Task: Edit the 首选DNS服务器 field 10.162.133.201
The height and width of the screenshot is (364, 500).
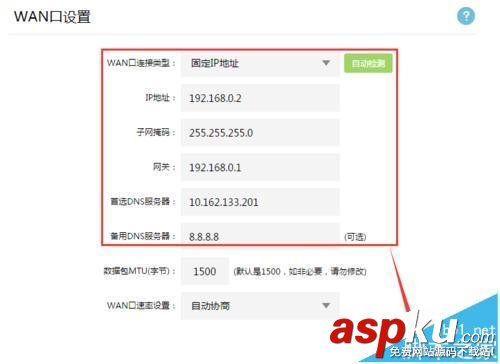Action: 260,202
